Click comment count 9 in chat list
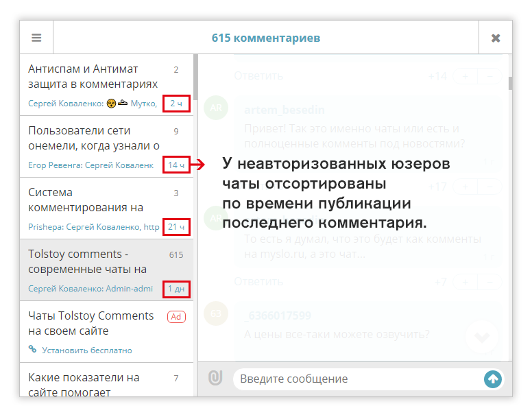 [x=176, y=131]
